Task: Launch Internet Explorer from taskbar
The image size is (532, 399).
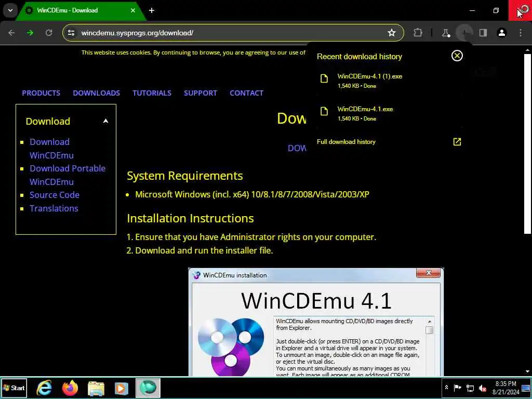Action: coord(44,388)
